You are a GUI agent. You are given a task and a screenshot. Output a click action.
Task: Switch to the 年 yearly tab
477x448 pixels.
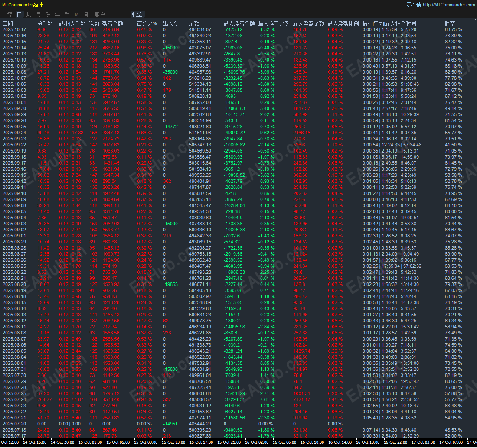[57, 14]
